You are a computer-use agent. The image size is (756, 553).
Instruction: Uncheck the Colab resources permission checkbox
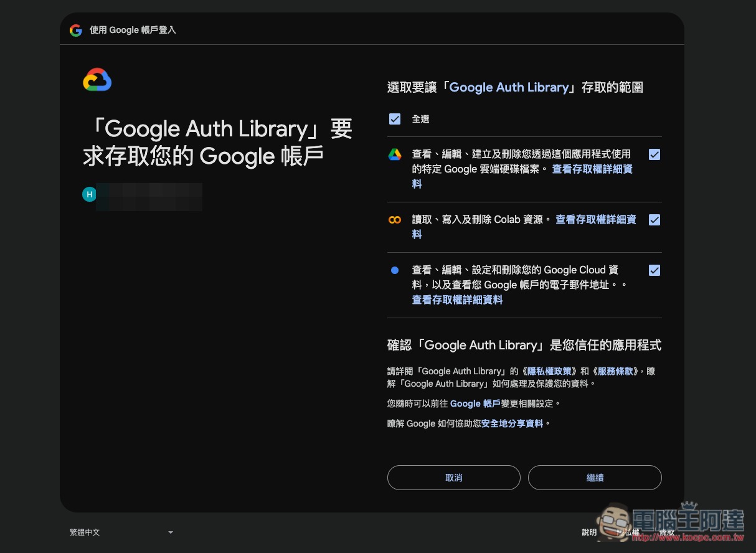tap(654, 220)
